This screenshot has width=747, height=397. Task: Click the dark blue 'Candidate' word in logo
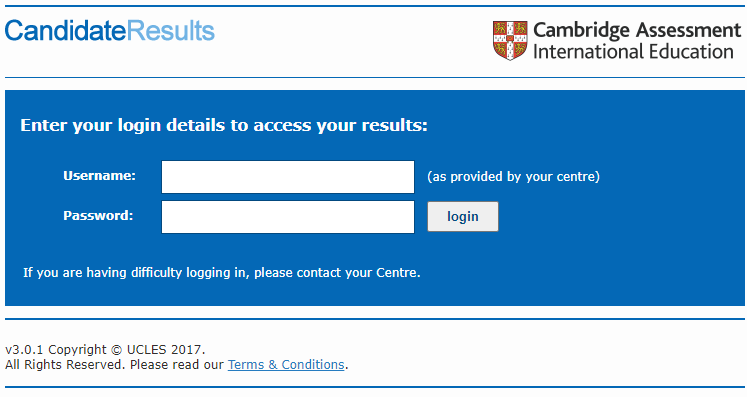point(66,31)
